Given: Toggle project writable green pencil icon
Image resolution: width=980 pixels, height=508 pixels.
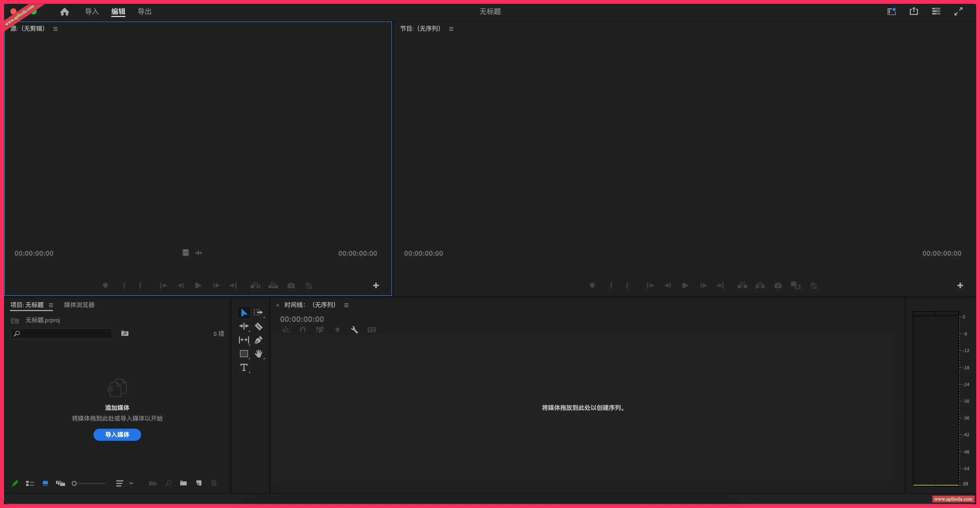Looking at the screenshot, I should click(x=15, y=483).
